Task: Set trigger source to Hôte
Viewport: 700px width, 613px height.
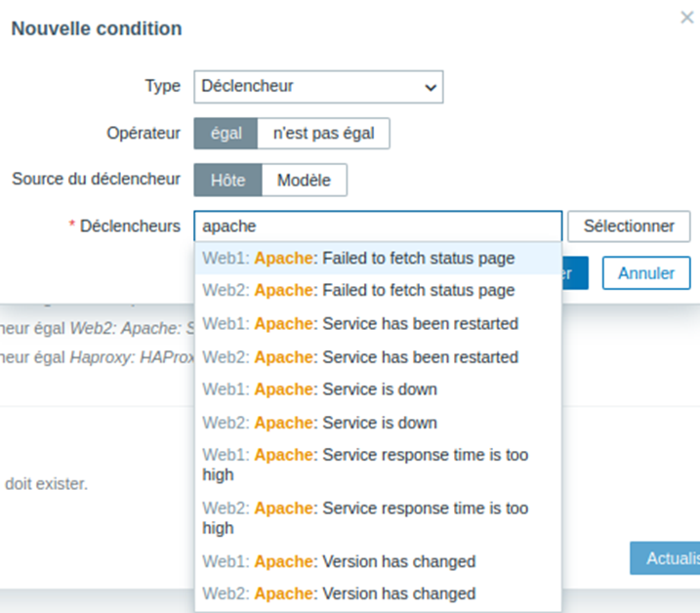Action: point(227,180)
